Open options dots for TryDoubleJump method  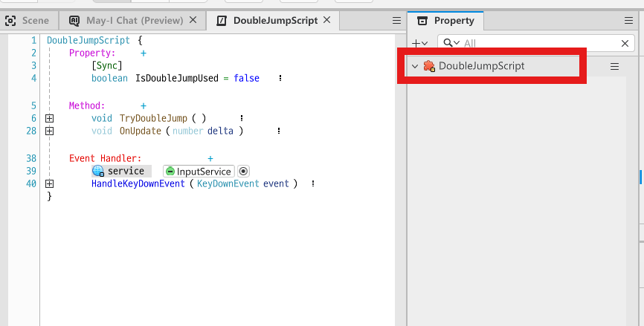(x=242, y=118)
